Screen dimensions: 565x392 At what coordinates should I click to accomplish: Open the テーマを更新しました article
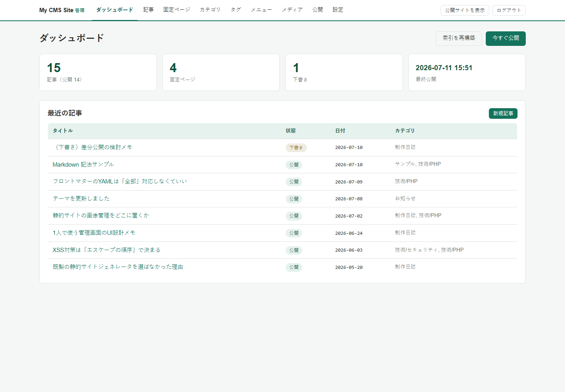81,199
